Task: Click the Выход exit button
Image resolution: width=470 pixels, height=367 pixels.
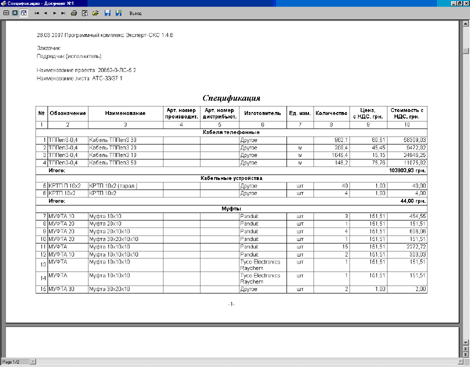Action: pos(135,13)
